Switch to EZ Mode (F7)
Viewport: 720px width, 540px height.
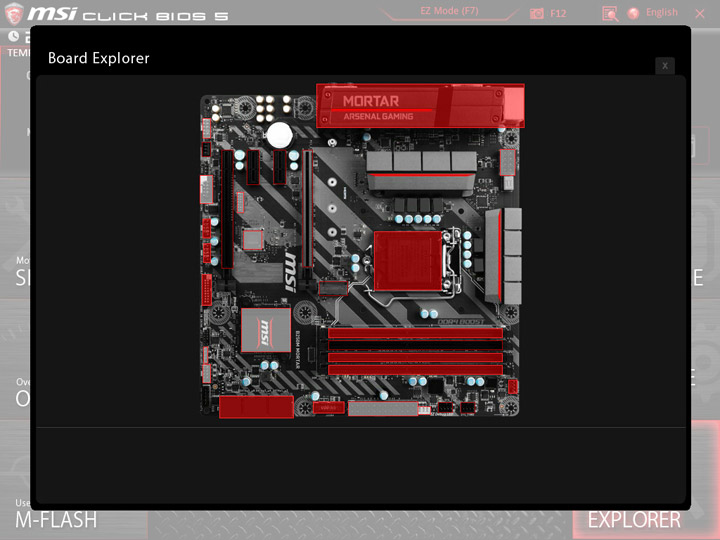pyautogui.click(x=449, y=11)
